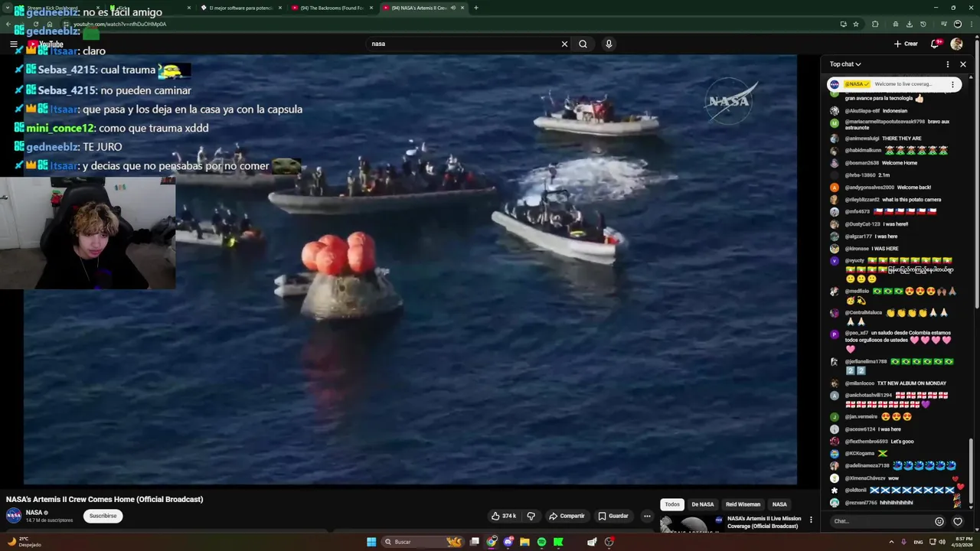
Task: Open the browser downloads icon
Action: click(x=909, y=24)
